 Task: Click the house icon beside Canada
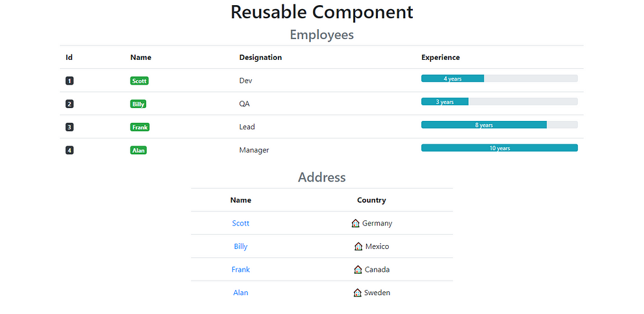(358, 270)
